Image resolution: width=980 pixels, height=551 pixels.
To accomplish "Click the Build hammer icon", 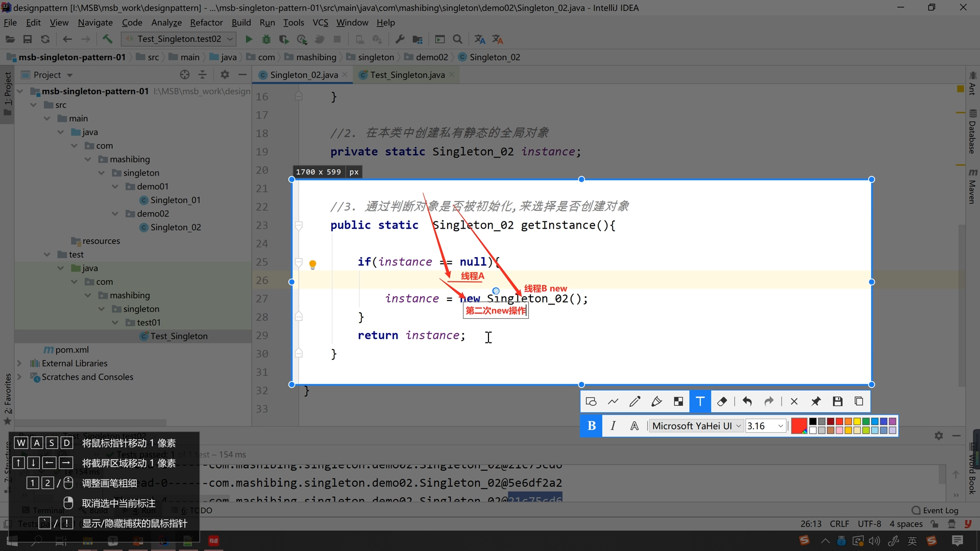I will coord(107,39).
